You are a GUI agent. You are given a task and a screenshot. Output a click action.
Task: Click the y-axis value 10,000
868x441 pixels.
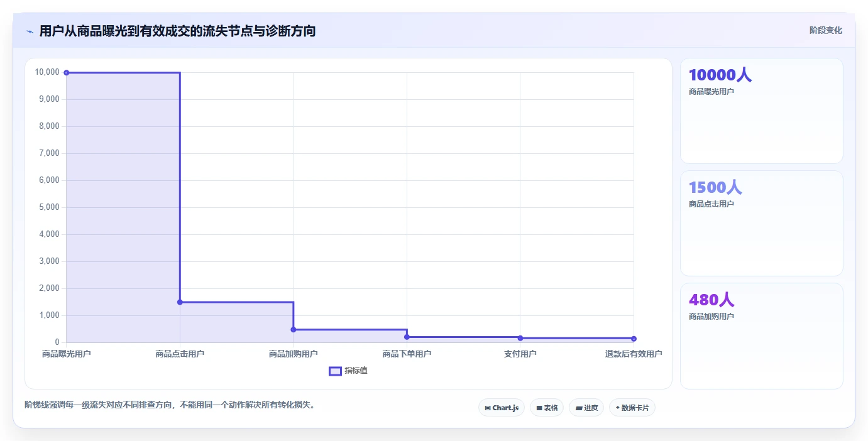pyautogui.click(x=47, y=72)
